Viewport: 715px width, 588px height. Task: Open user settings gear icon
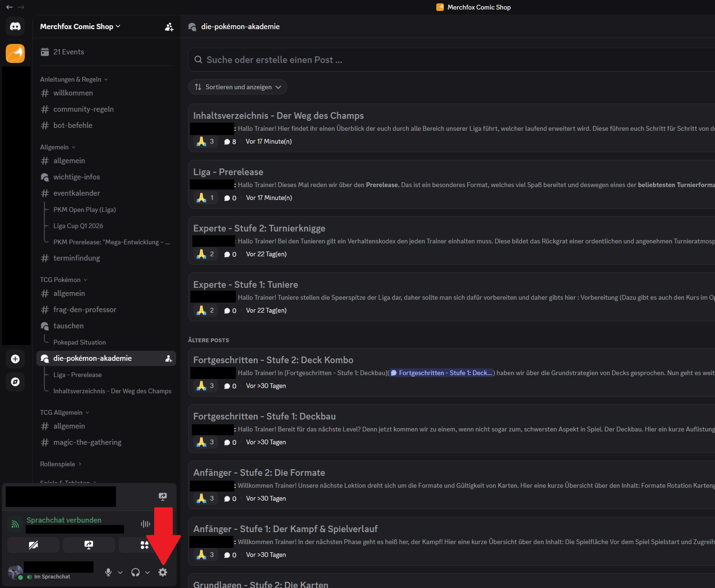tap(163, 572)
